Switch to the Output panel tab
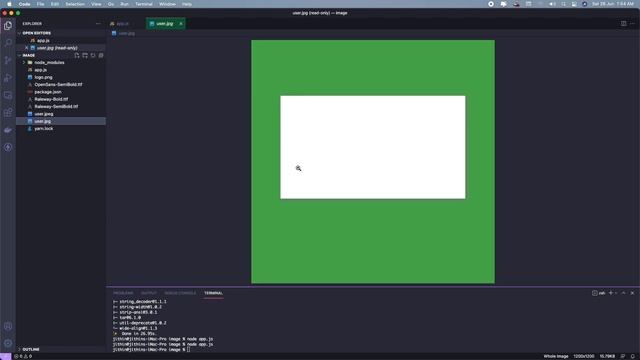 click(x=149, y=293)
